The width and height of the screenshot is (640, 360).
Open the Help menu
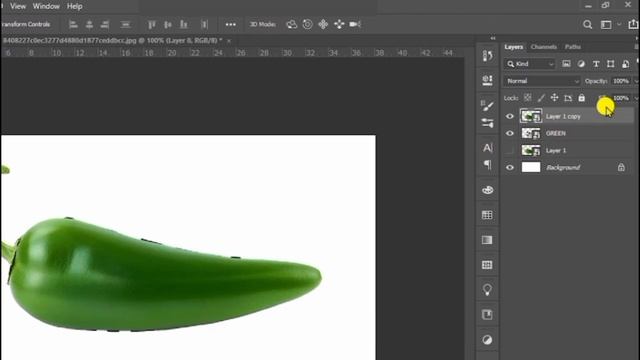tap(75, 7)
